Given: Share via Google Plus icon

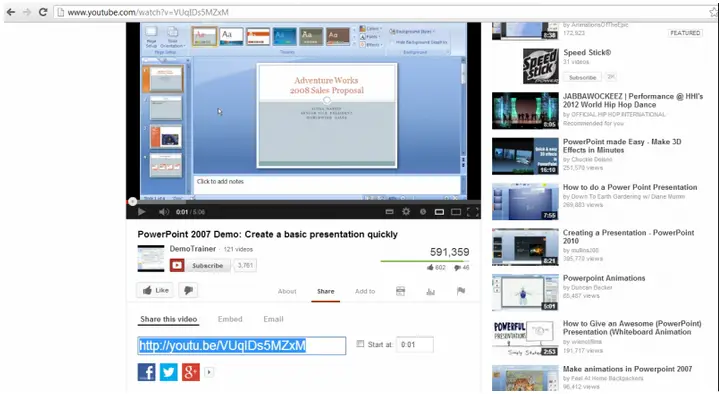Looking at the screenshot, I should click(191, 372).
